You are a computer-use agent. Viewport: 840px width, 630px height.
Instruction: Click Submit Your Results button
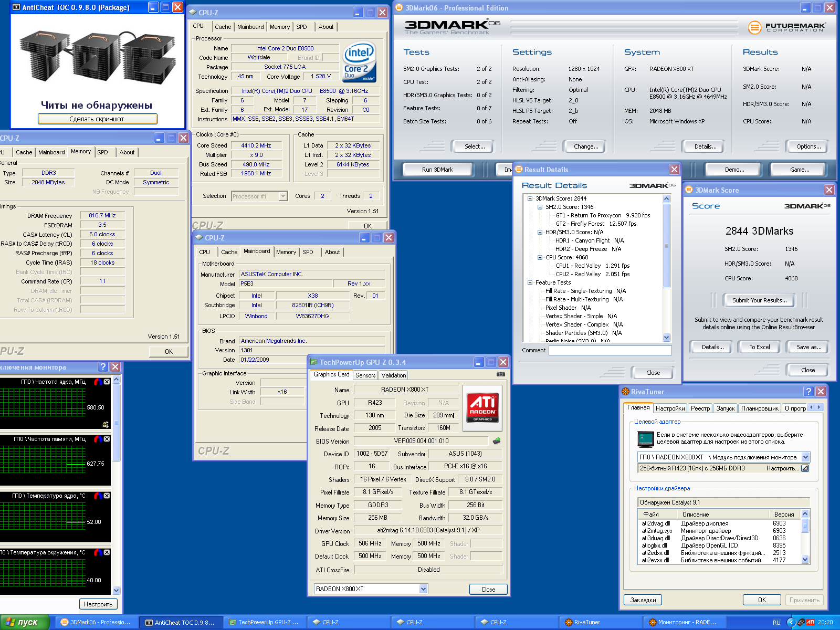pyautogui.click(x=760, y=300)
